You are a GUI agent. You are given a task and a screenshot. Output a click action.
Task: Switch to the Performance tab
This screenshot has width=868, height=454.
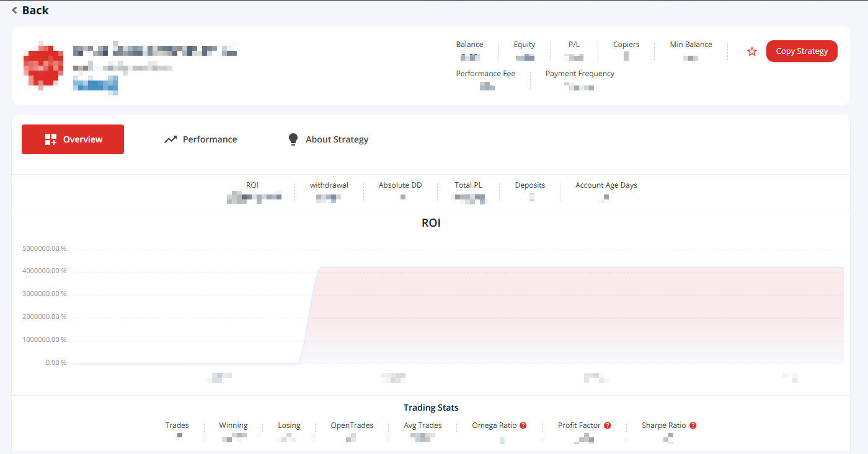tap(200, 139)
